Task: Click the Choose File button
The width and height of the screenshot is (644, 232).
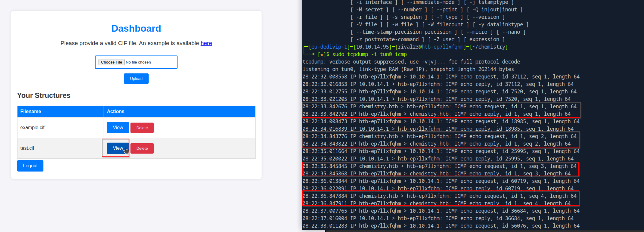Action: pos(111,62)
